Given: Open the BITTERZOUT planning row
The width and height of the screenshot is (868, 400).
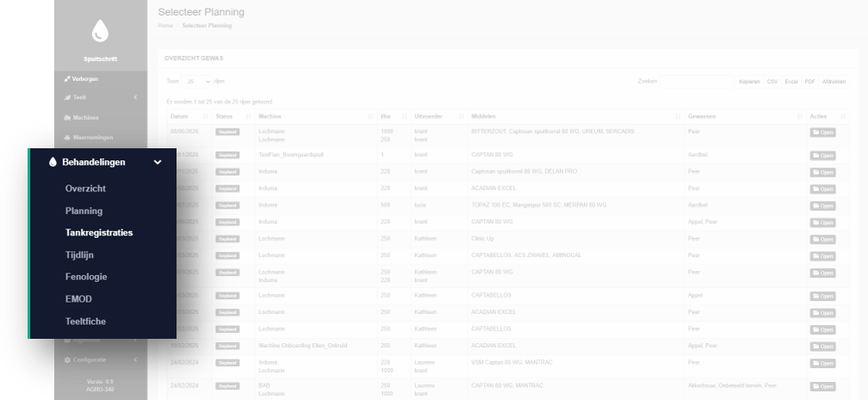Looking at the screenshot, I should click(x=822, y=133).
